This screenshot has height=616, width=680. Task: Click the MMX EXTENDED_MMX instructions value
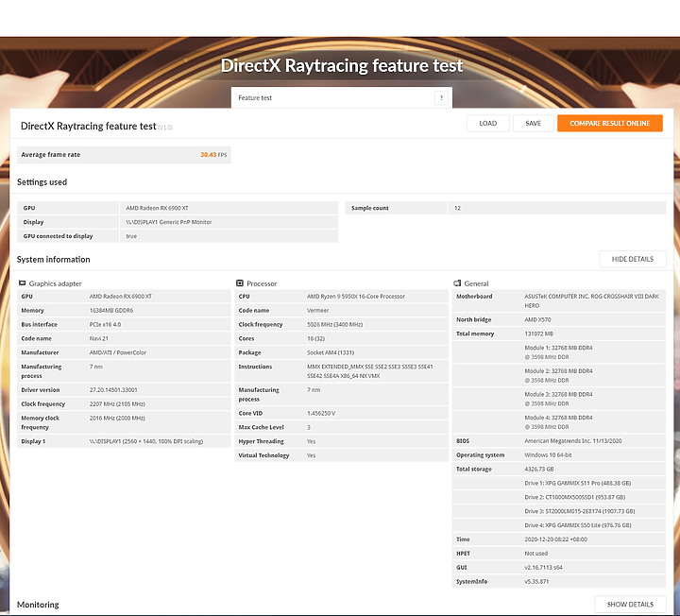tap(370, 371)
